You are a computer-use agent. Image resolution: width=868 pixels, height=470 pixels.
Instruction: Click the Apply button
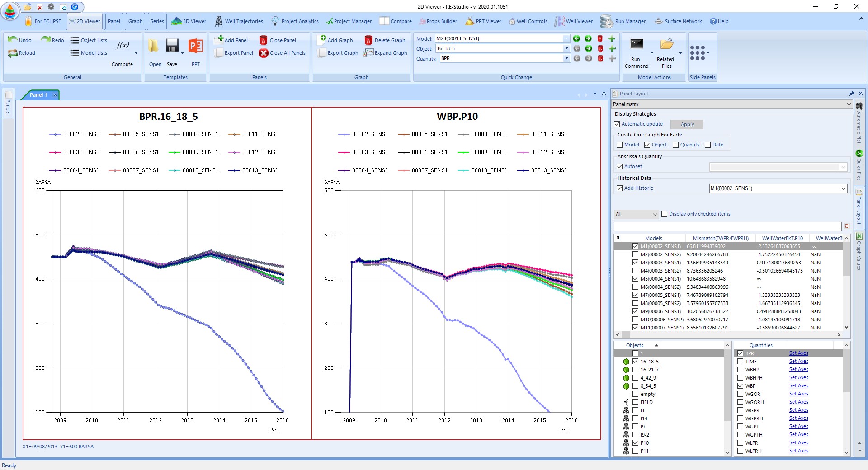(x=687, y=124)
